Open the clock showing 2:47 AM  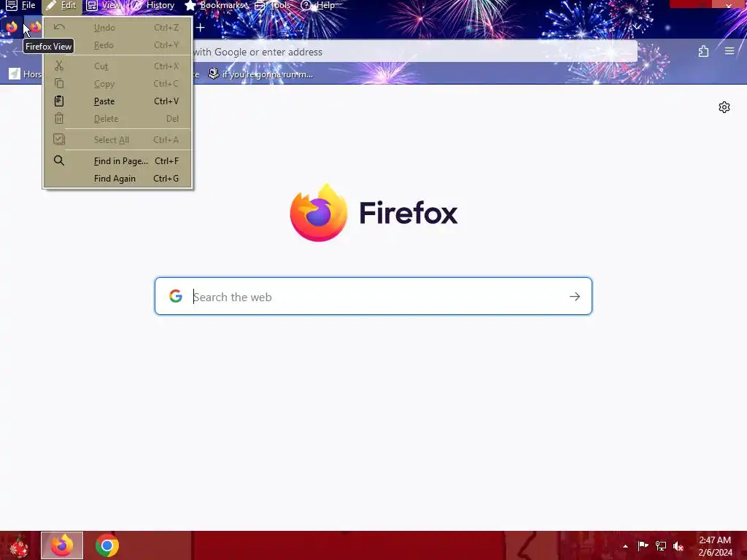coord(715,546)
